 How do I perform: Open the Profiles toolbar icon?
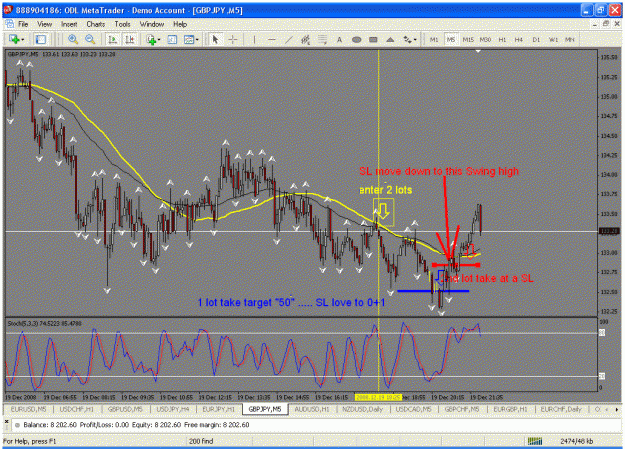pyautogui.click(x=41, y=39)
